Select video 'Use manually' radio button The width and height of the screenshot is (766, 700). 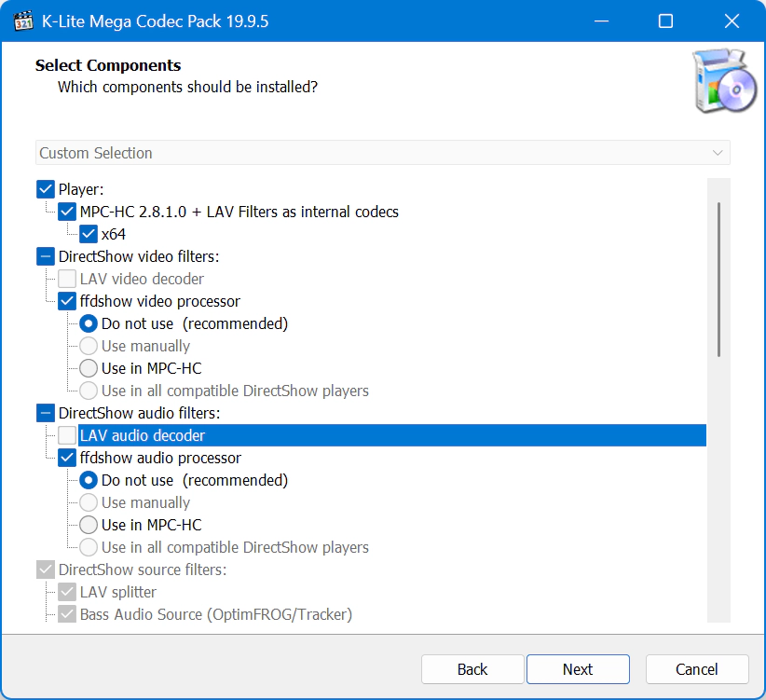(89, 347)
